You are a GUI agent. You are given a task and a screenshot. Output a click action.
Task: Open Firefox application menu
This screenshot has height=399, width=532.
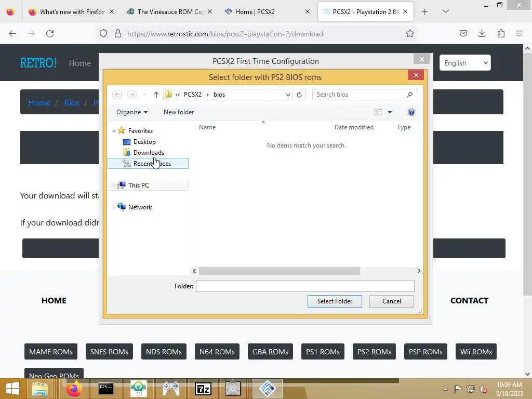pyautogui.click(x=520, y=33)
